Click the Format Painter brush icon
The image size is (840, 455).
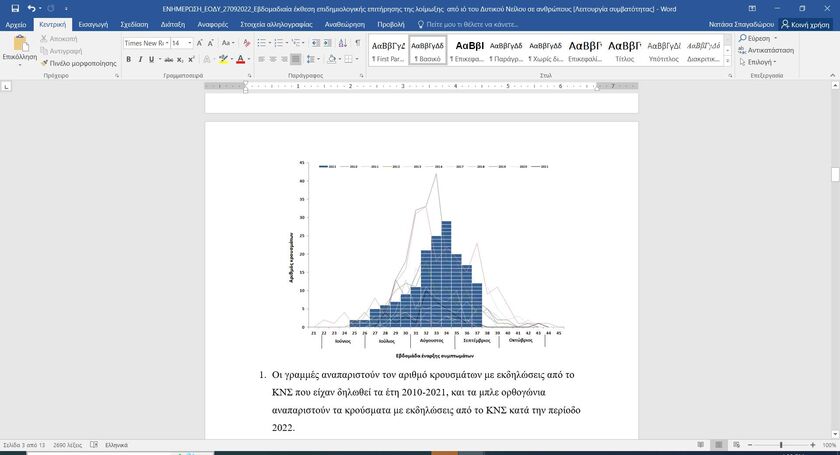[44, 62]
